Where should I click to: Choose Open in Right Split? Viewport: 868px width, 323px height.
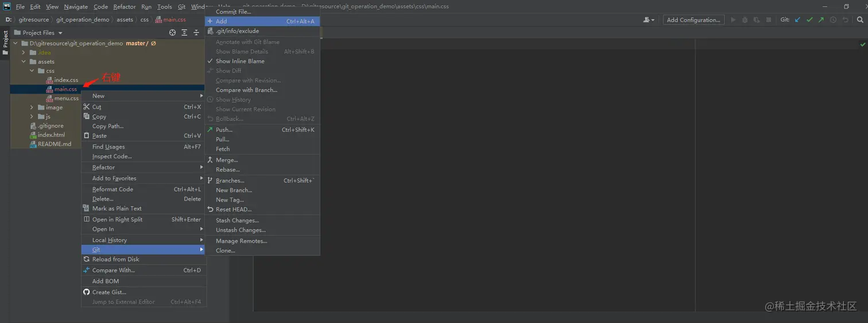click(x=143, y=219)
